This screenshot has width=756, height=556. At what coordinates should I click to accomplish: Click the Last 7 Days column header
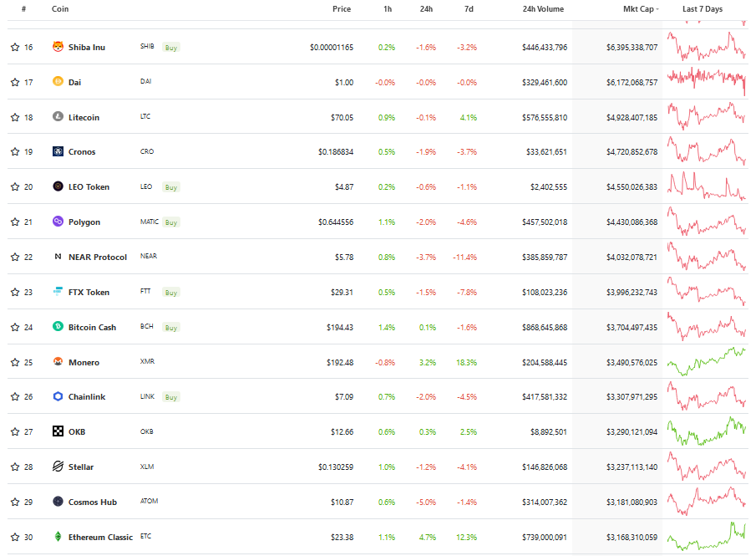[x=702, y=8]
